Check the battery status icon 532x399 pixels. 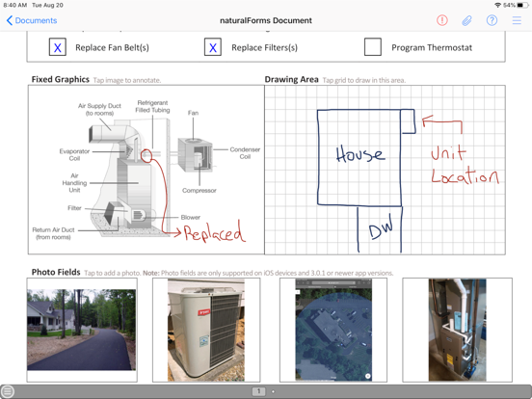522,5
